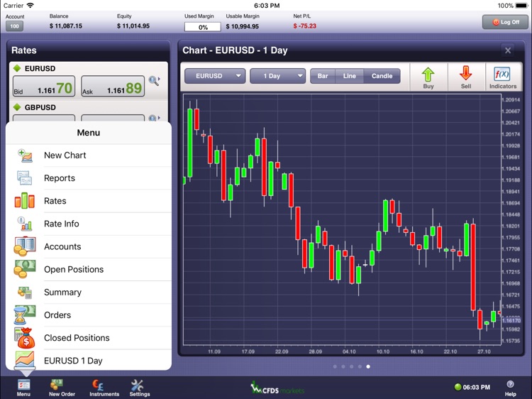Expand the 1 Day timeframe dropdown
The height and width of the screenshot is (399, 532).
pos(277,76)
